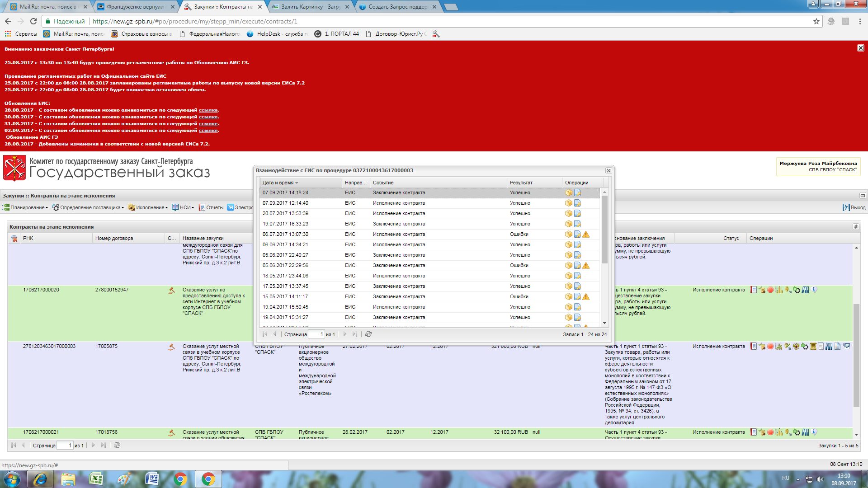
Task: Refresh the EIS interaction dialog list
Action: click(x=368, y=334)
